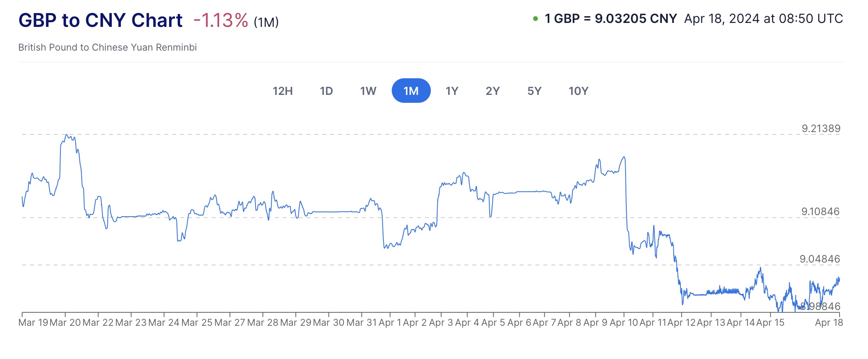Select the 12H time range tab
This screenshot has height=359, width=868.
coord(282,91)
